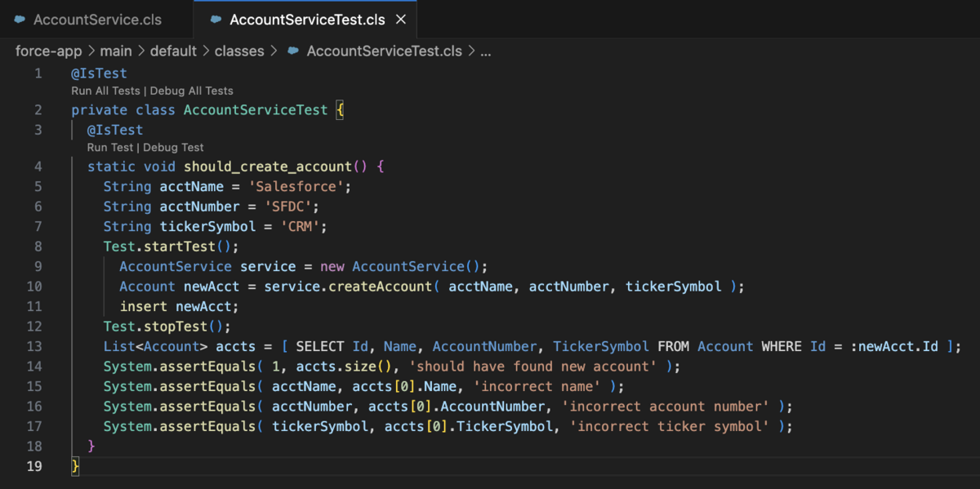Image resolution: width=980 pixels, height=489 pixels.
Task: Click the Apex class icon in the breadcrumb
Action: click(293, 51)
